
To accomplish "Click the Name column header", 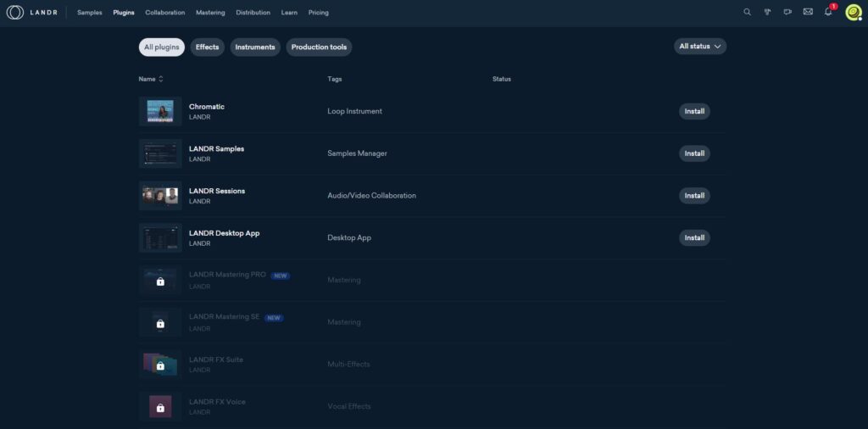I will click(x=147, y=79).
